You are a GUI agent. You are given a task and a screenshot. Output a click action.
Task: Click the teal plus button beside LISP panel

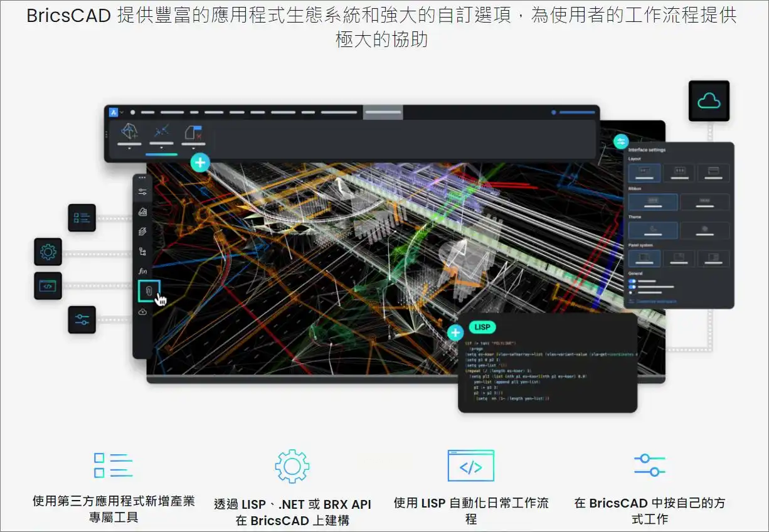pos(455,332)
